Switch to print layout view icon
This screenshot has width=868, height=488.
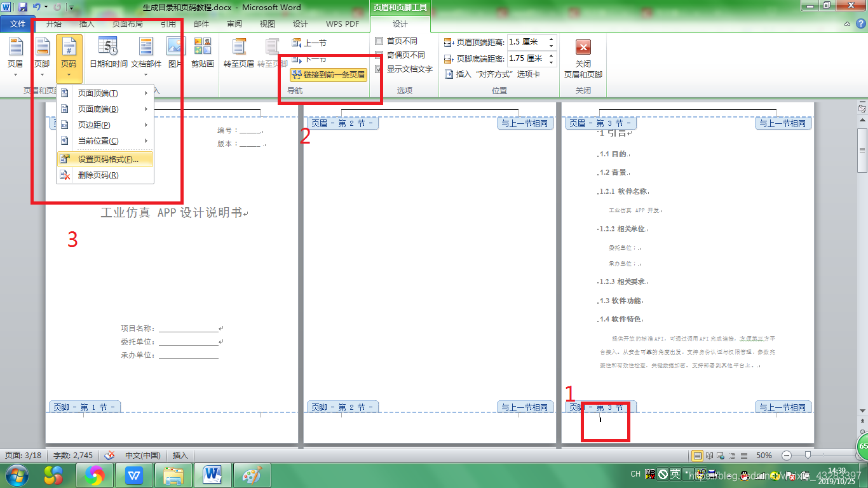coord(698,456)
